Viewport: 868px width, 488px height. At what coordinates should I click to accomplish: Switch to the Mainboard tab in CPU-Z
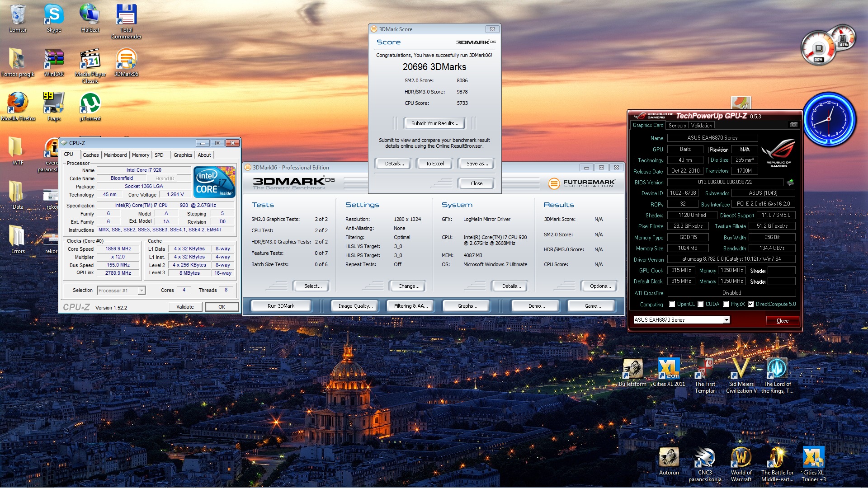point(115,155)
